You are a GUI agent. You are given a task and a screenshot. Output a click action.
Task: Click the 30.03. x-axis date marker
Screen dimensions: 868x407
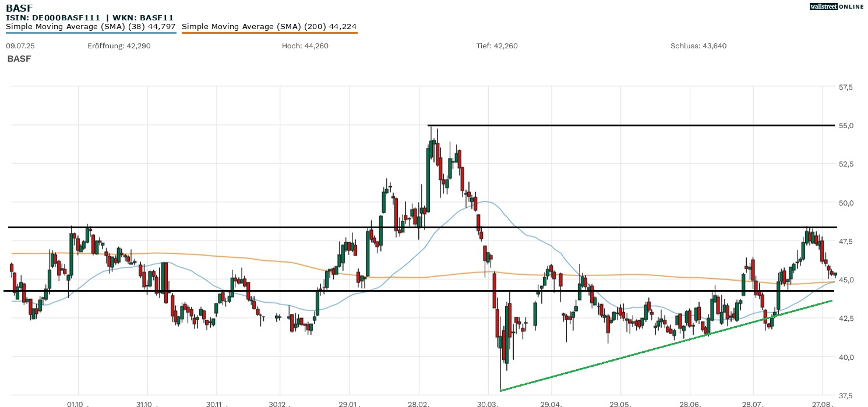pos(488,403)
